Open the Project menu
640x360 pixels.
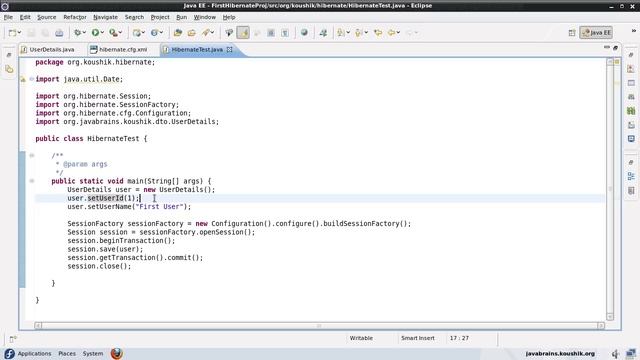pyautogui.click(x=160, y=17)
